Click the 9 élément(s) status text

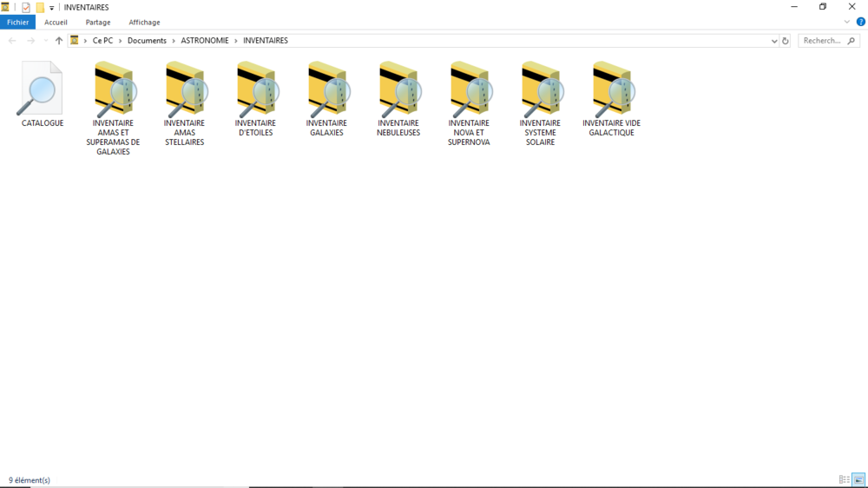pyautogui.click(x=30, y=480)
